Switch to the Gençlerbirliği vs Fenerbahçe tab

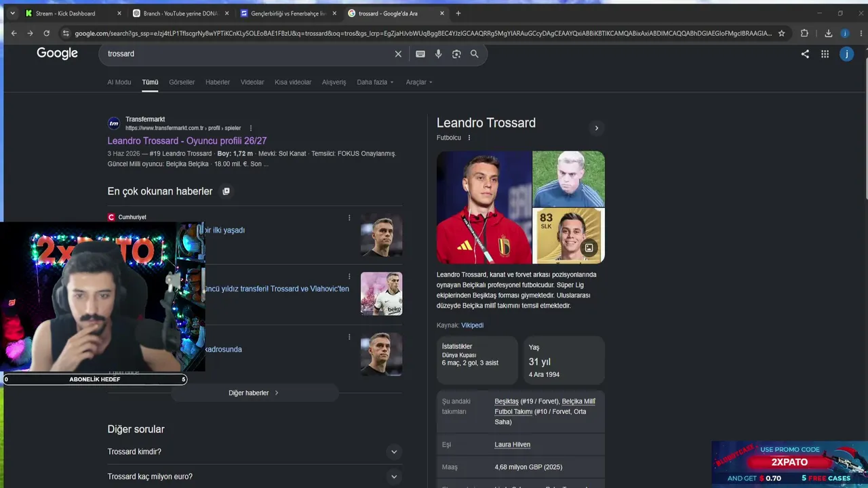tap(288, 13)
